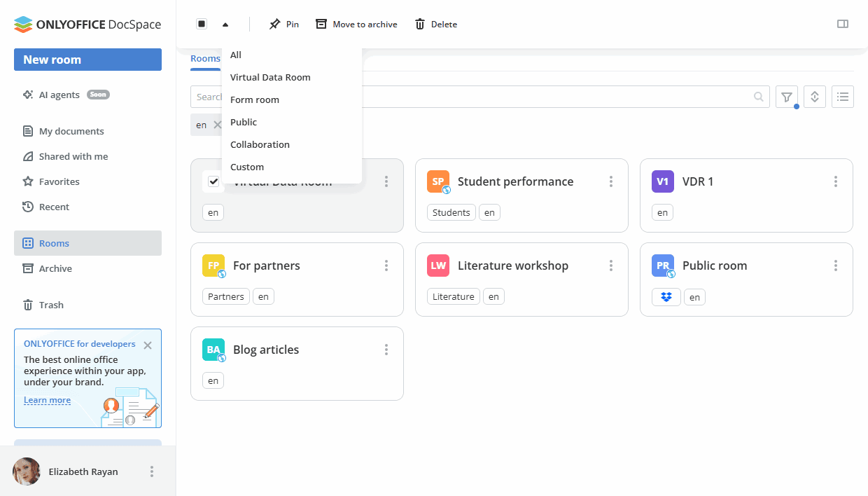Collapse the selection type dropdown arrow
The height and width of the screenshot is (496, 868).
(225, 24)
